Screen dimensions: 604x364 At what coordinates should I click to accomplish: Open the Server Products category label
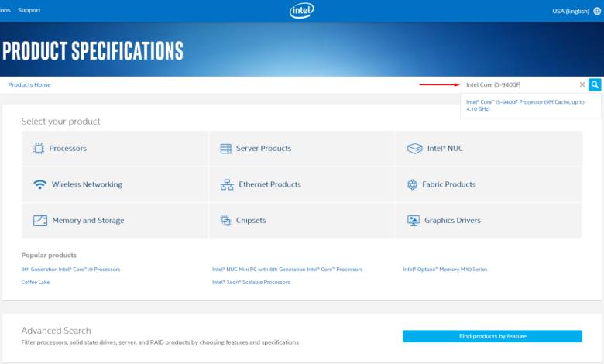pos(263,148)
